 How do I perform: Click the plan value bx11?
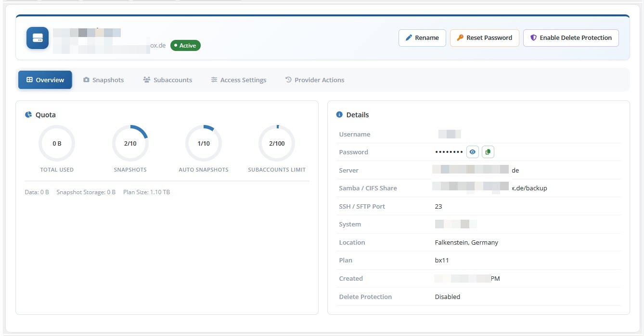click(x=442, y=261)
